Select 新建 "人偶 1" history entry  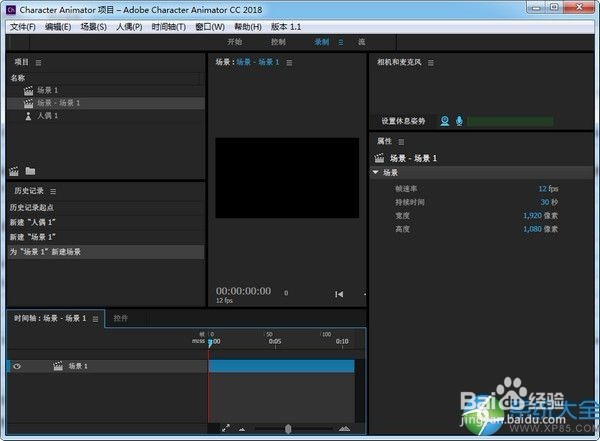(x=106, y=222)
